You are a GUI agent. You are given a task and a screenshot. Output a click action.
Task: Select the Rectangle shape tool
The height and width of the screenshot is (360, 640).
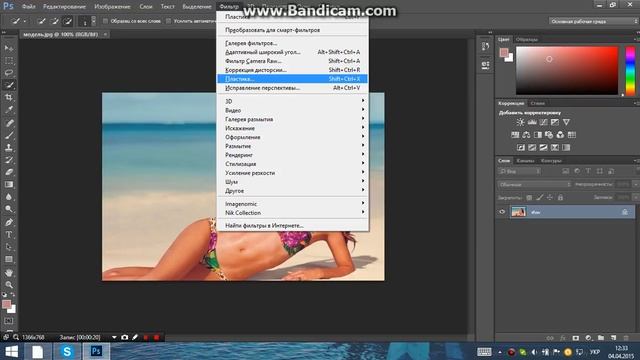click(x=9, y=259)
